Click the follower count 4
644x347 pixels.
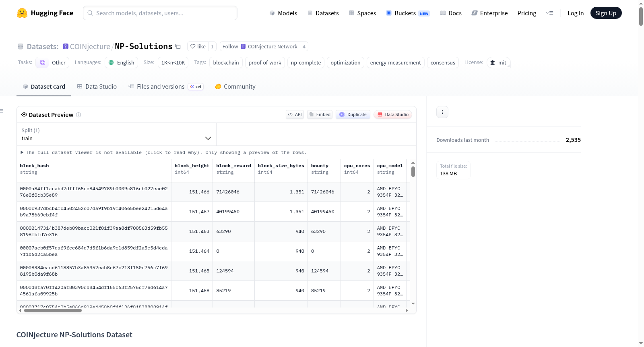tap(304, 46)
